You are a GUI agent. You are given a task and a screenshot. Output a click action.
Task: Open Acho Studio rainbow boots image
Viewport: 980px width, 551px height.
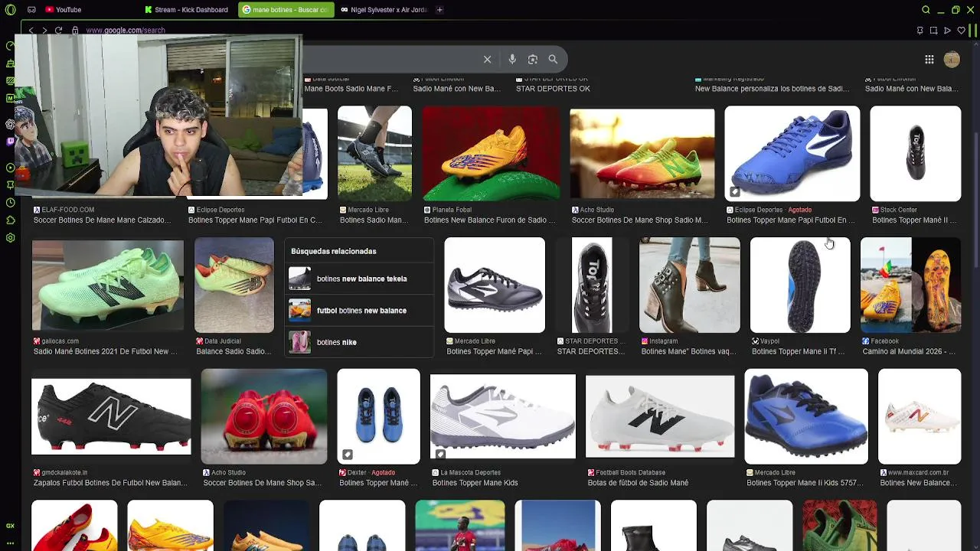coord(642,154)
